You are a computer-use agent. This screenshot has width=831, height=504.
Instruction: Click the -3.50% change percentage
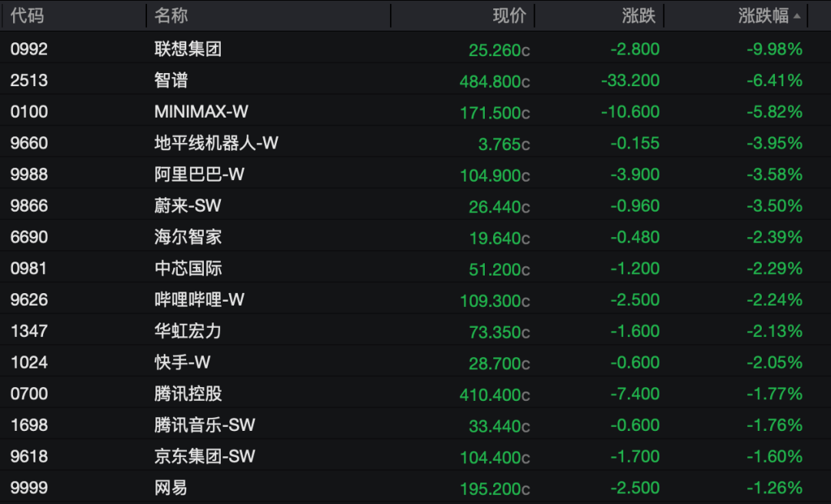tap(774, 205)
